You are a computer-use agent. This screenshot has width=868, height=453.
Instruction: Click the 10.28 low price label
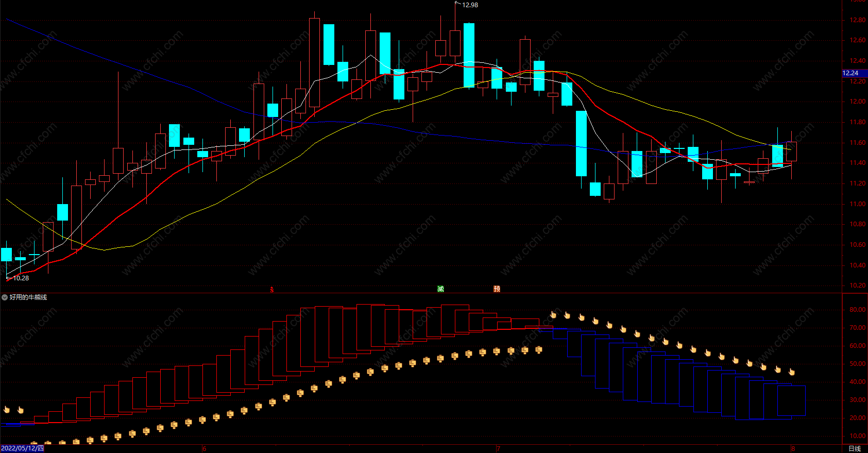tap(21, 278)
